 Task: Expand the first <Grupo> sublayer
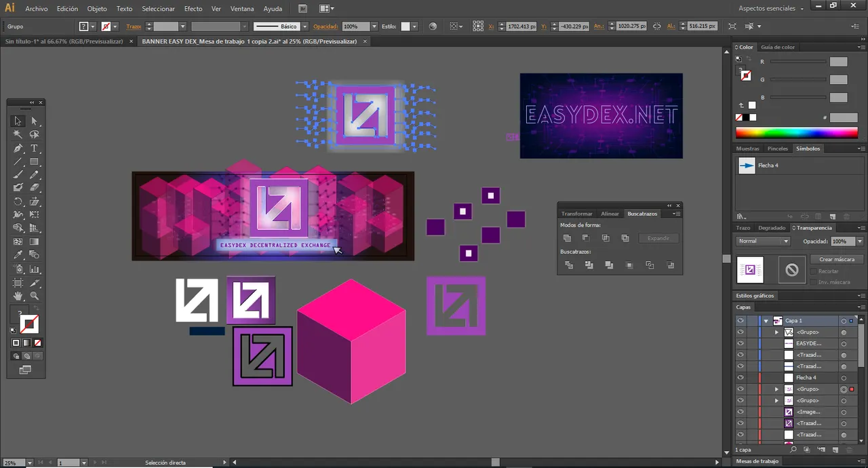[776, 332]
